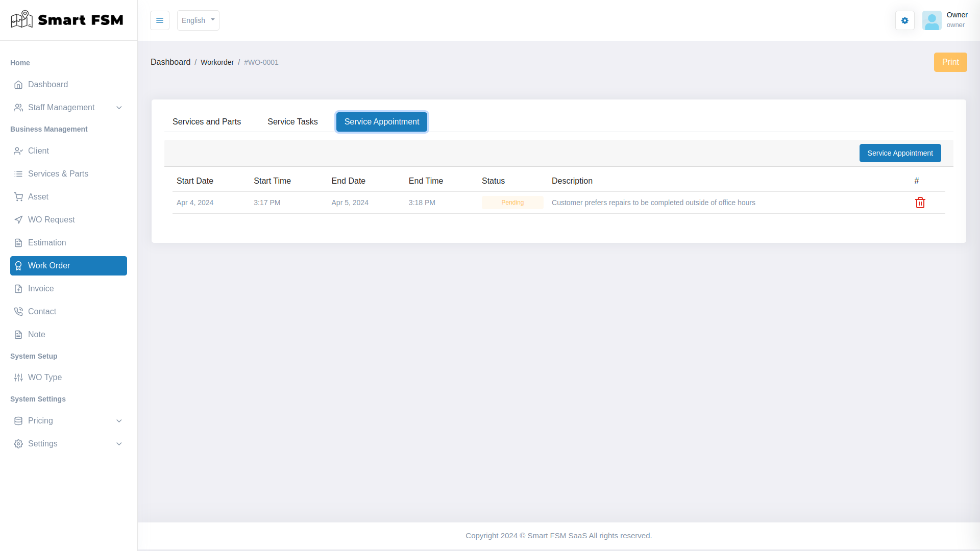Select the Dashboard home icon
Screen dimensions: 980x551
pyautogui.click(x=18, y=85)
